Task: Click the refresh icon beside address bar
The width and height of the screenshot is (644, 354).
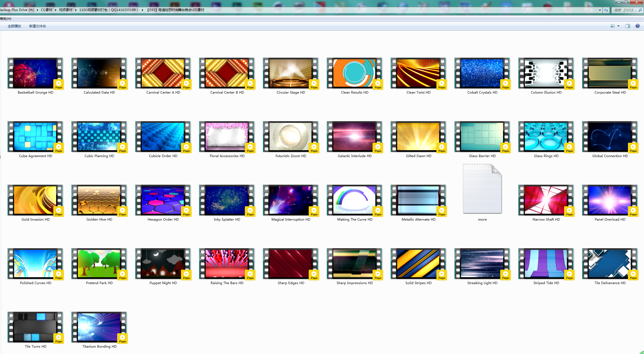Action: (x=606, y=10)
